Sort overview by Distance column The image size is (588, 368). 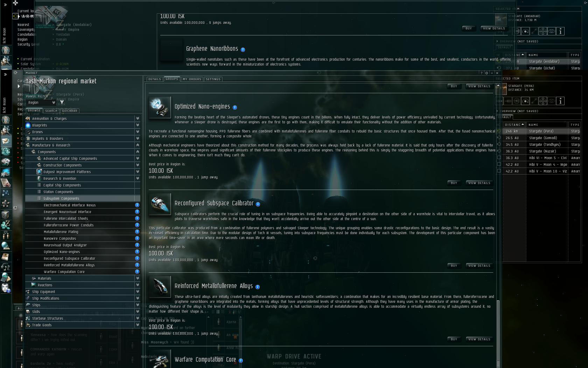click(x=514, y=125)
